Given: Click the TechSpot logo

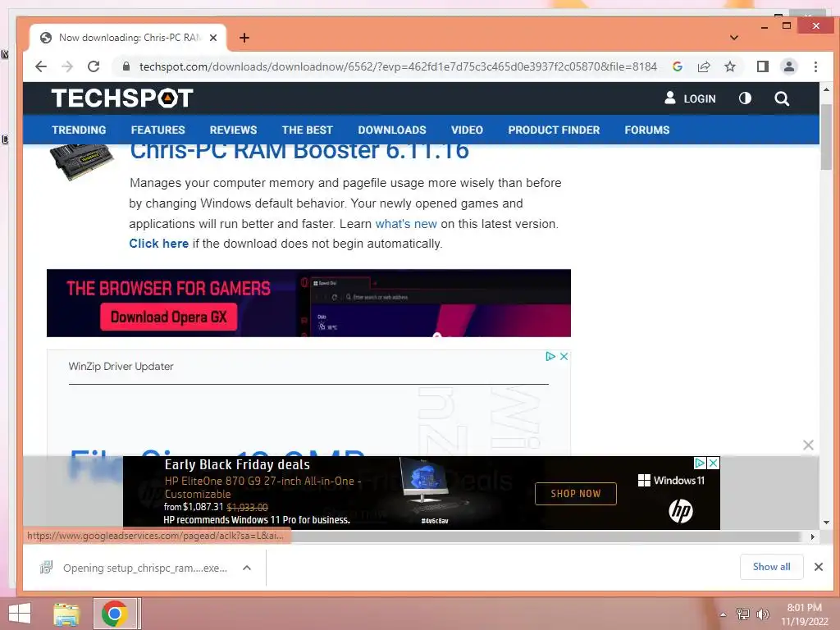Looking at the screenshot, I should 122,98.
